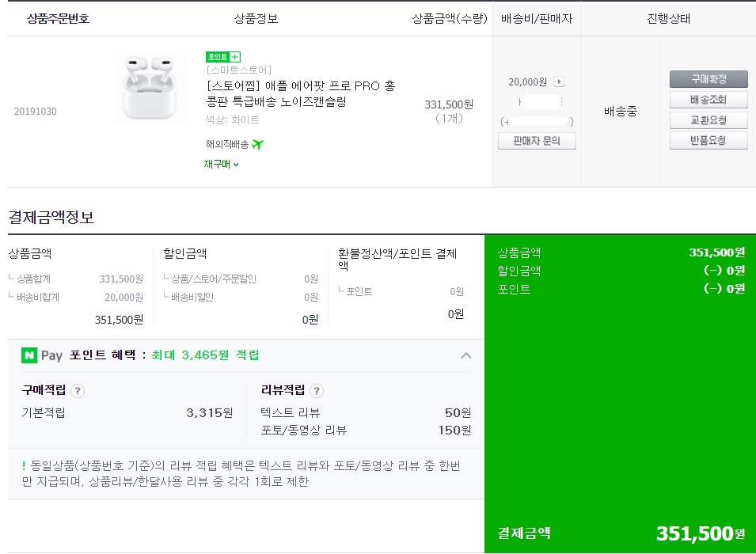Click the 상품/스토어/주문할인 row label
Screen dimensions: 756x554
(x=214, y=279)
